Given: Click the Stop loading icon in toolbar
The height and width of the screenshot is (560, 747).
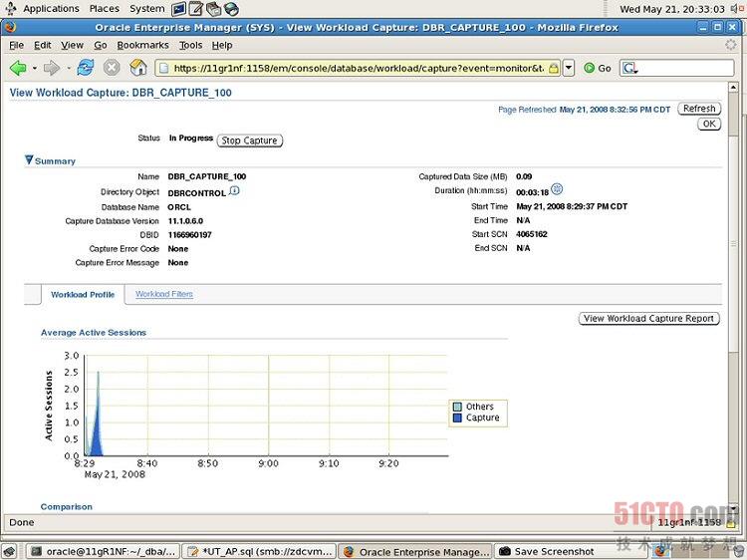Looking at the screenshot, I should point(112,68).
